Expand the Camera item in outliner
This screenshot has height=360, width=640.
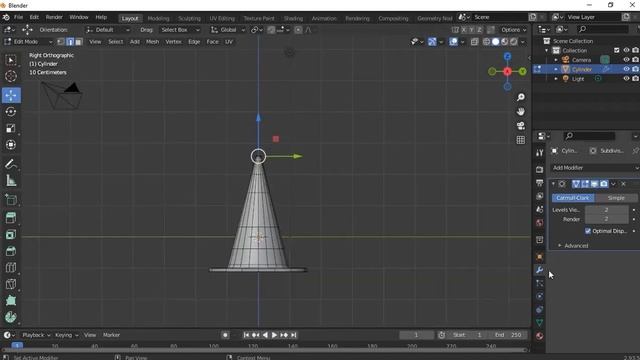556,60
